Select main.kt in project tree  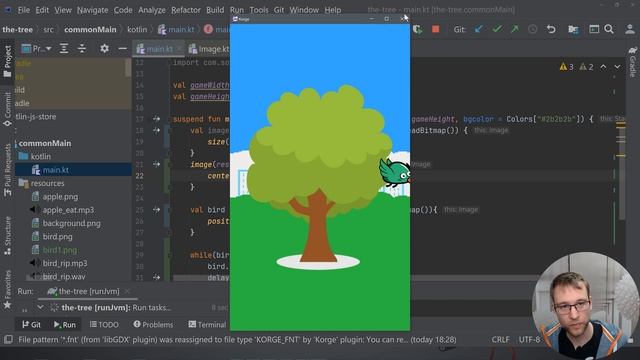pos(56,170)
